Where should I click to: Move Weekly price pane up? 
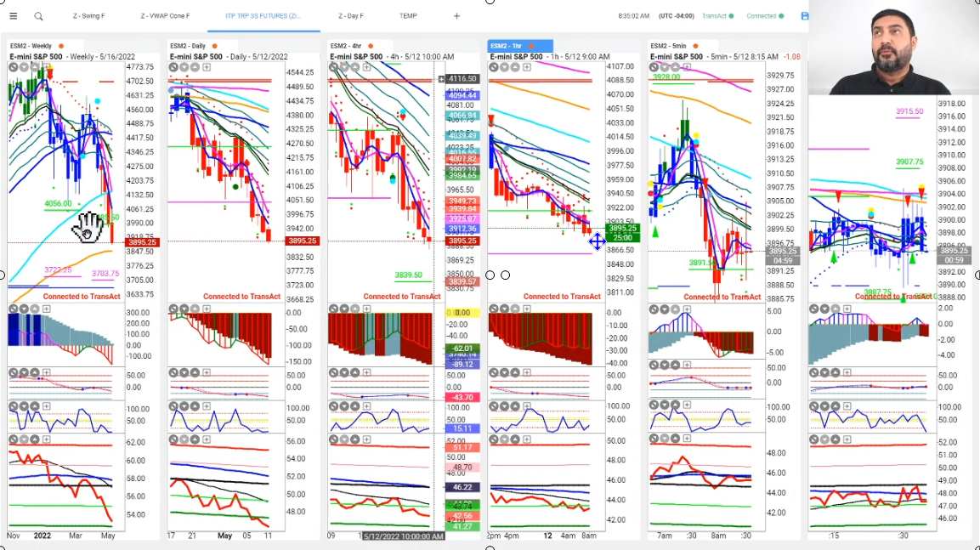click(x=34, y=67)
